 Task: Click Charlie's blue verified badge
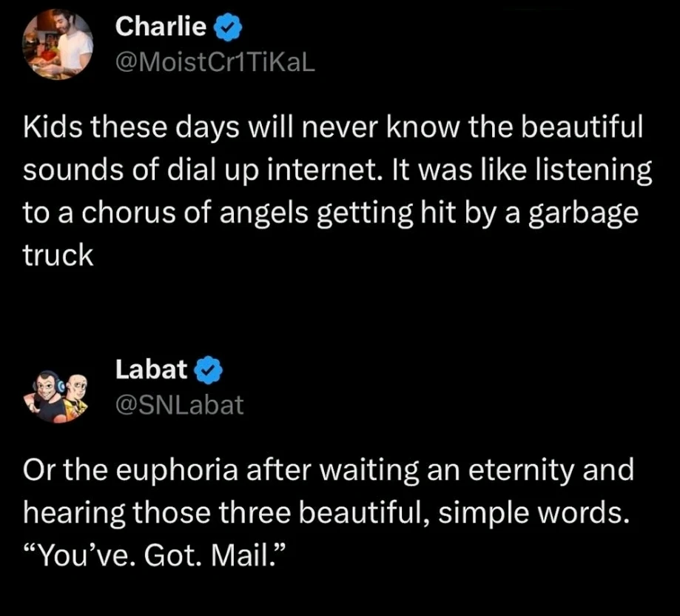point(226,28)
